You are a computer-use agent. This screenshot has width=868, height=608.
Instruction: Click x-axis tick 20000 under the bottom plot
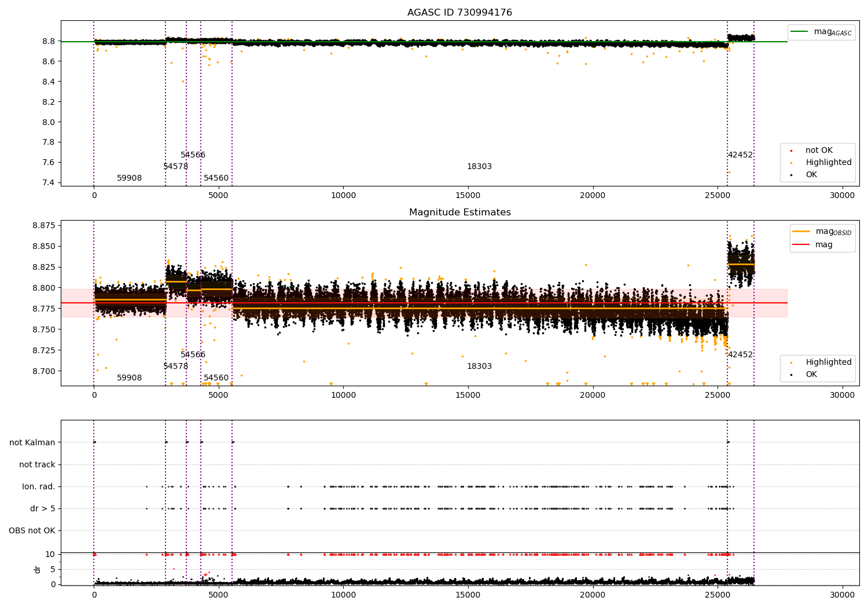click(593, 595)
